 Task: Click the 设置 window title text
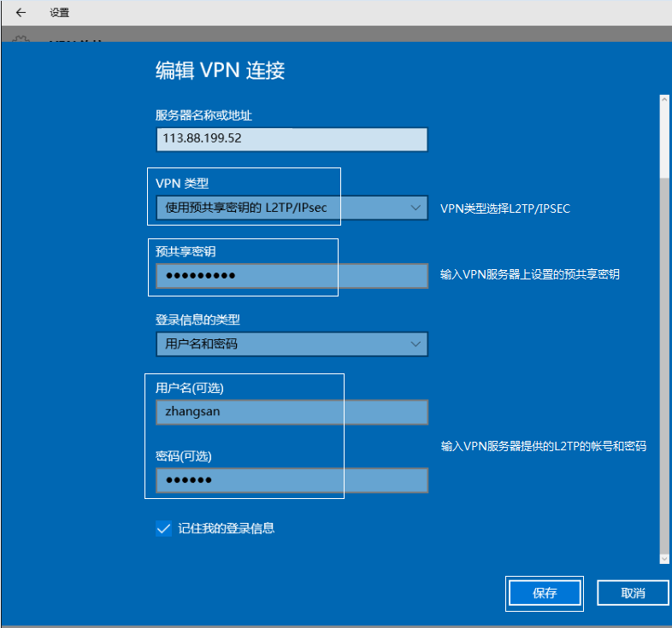pos(59,13)
